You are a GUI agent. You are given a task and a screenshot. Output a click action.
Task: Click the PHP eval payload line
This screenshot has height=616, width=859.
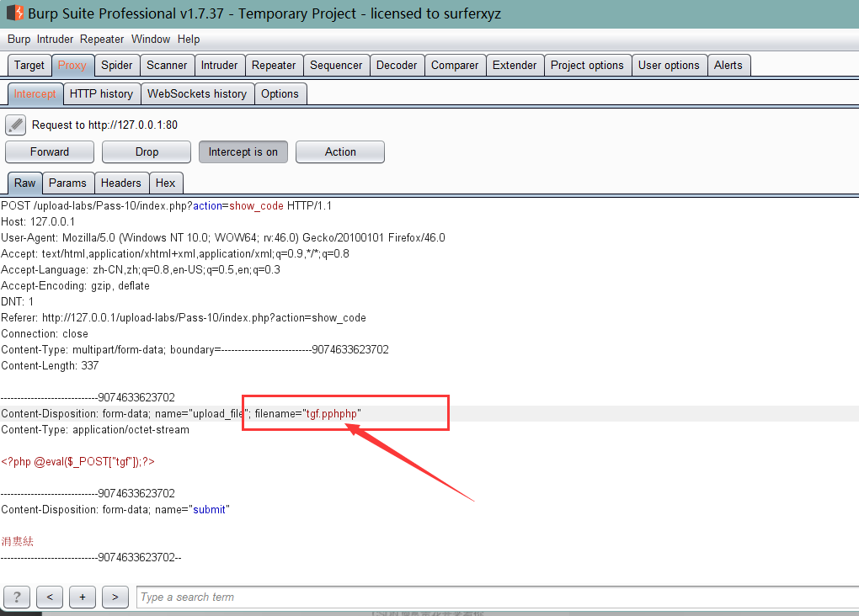[77, 462]
